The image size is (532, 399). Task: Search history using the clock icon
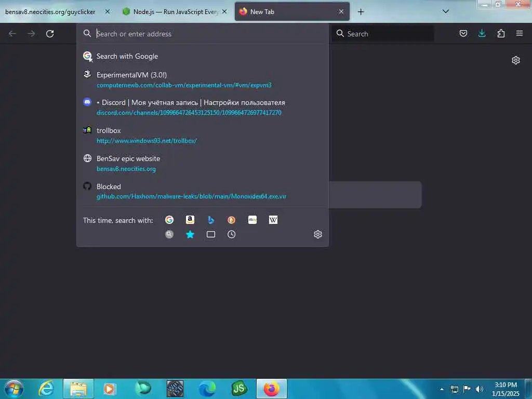tap(231, 234)
